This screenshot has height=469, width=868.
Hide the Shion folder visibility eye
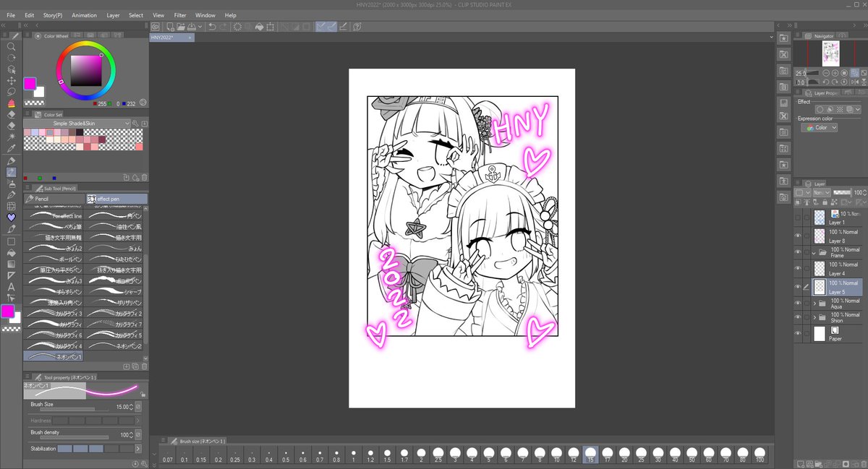coord(798,317)
